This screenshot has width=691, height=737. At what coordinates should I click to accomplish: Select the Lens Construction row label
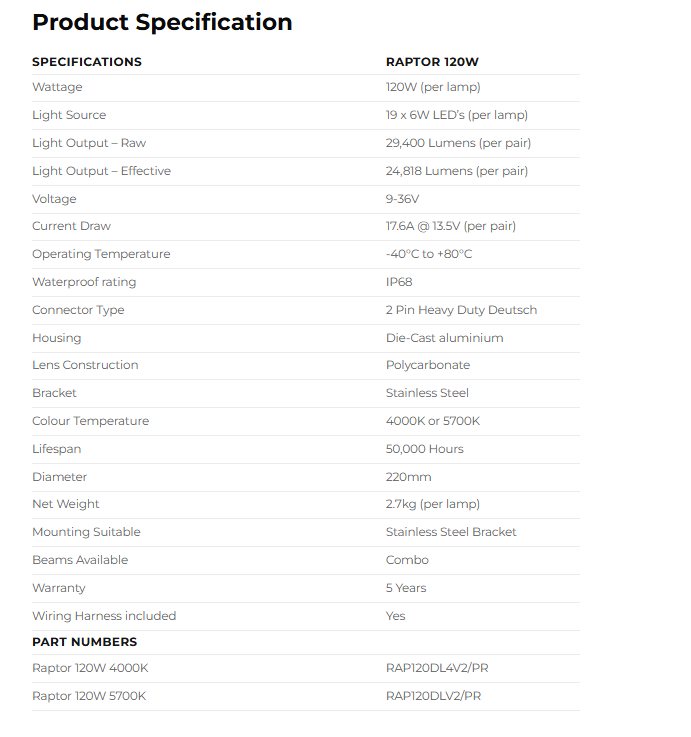coord(85,365)
